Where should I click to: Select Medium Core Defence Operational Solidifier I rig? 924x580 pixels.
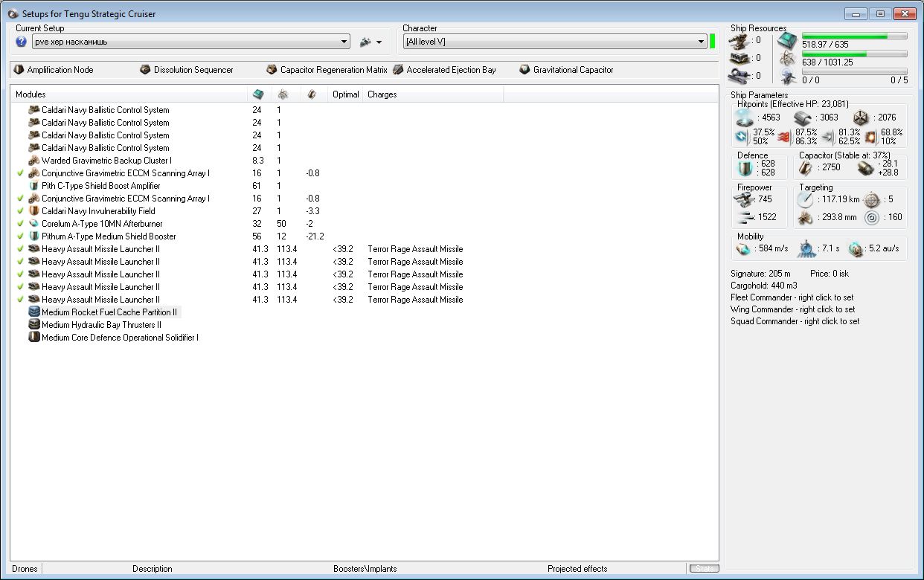[x=120, y=338]
